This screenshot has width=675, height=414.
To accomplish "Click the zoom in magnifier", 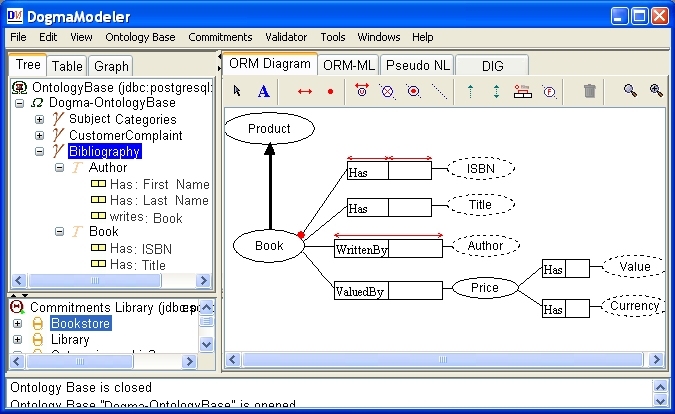I will coord(656,90).
